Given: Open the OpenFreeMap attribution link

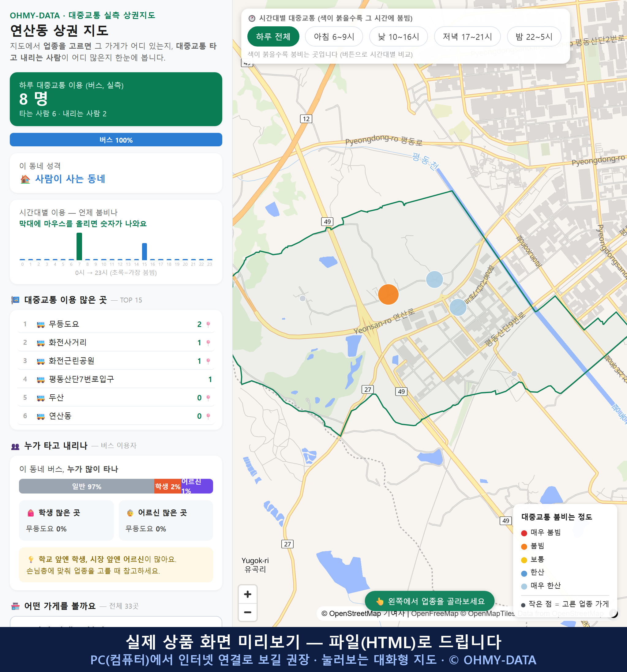Looking at the screenshot, I should (x=435, y=613).
